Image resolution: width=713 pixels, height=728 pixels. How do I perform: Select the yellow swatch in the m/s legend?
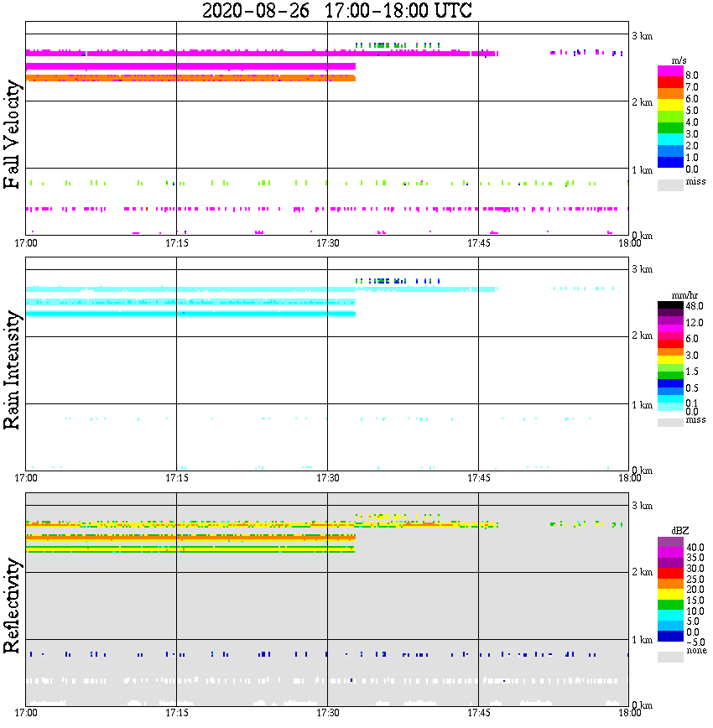pos(670,106)
